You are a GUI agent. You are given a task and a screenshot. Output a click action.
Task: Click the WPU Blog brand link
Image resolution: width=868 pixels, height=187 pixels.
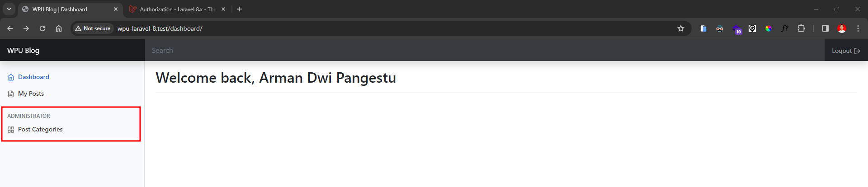(23, 51)
